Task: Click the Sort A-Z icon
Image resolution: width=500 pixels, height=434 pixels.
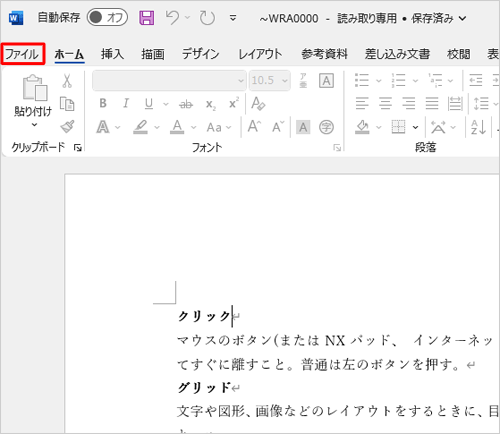Action: [478, 127]
